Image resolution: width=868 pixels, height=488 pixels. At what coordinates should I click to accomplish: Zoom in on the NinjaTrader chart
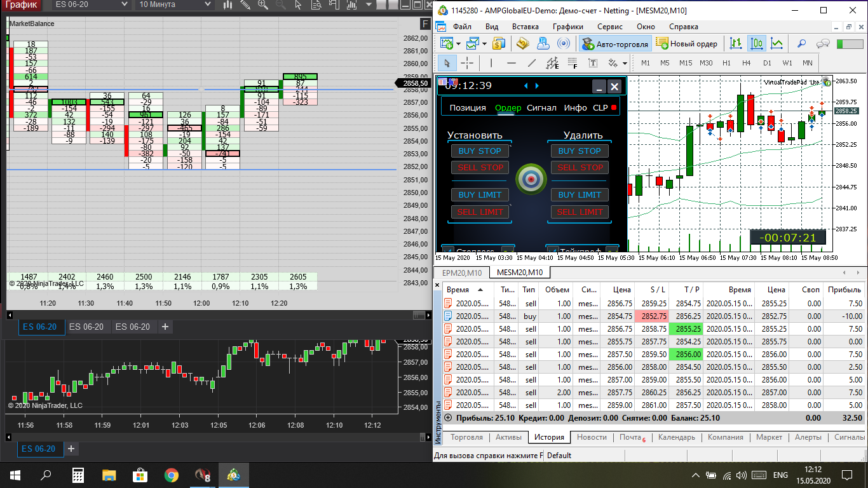262,5
